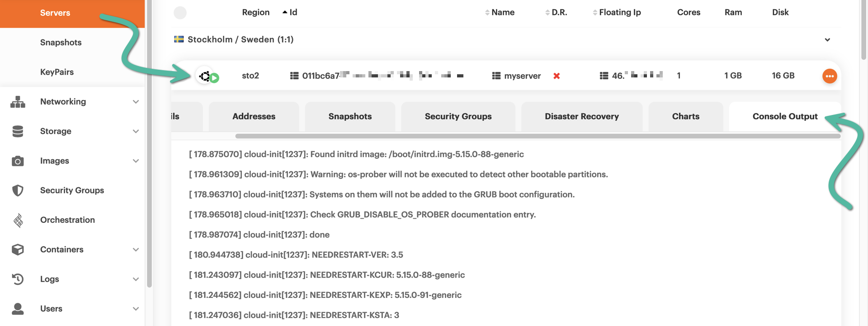
Task: Expand the Networking menu chevron
Action: [136, 102]
